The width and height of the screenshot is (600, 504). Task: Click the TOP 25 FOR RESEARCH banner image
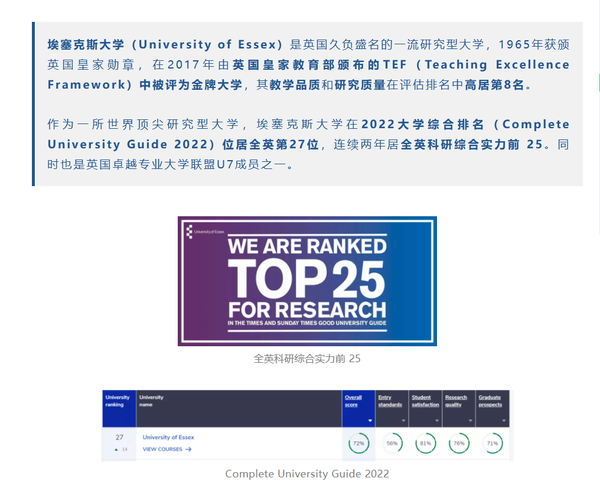pos(307,281)
